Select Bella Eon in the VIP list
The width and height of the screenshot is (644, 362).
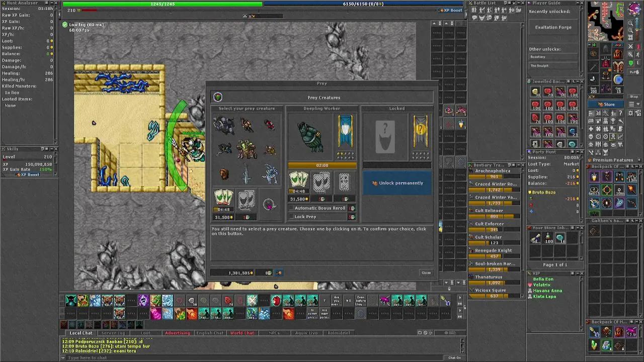[543, 279]
